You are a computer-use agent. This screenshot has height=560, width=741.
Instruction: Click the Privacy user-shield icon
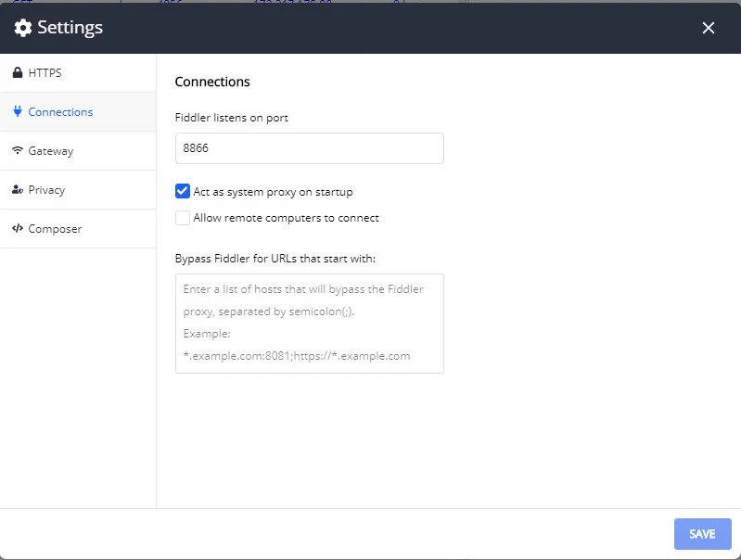pos(18,189)
